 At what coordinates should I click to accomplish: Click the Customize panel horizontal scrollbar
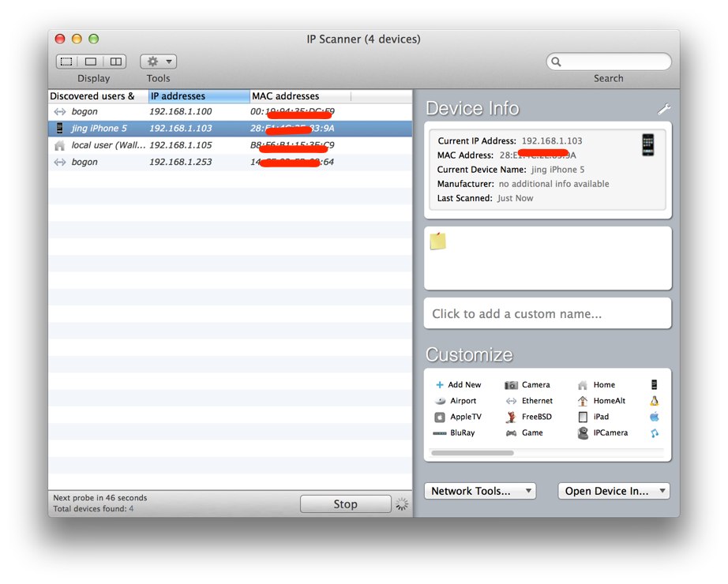pyautogui.click(x=472, y=453)
